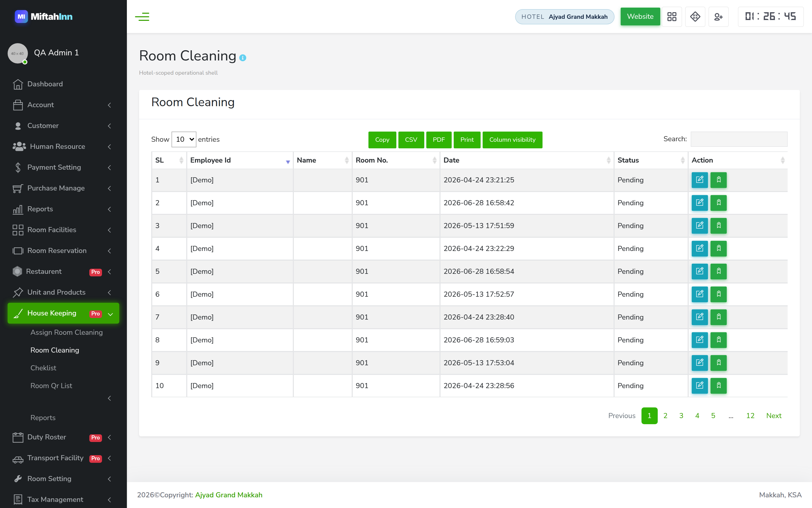Click green bookmark action in row 10
Image resolution: width=812 pixels, height=508 pixels.
[x=718, y=385]
